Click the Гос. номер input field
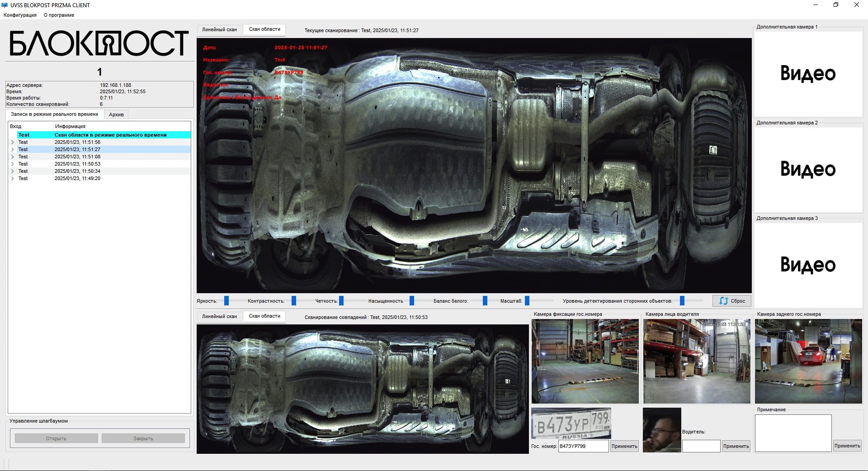 (x=583, y=446)
